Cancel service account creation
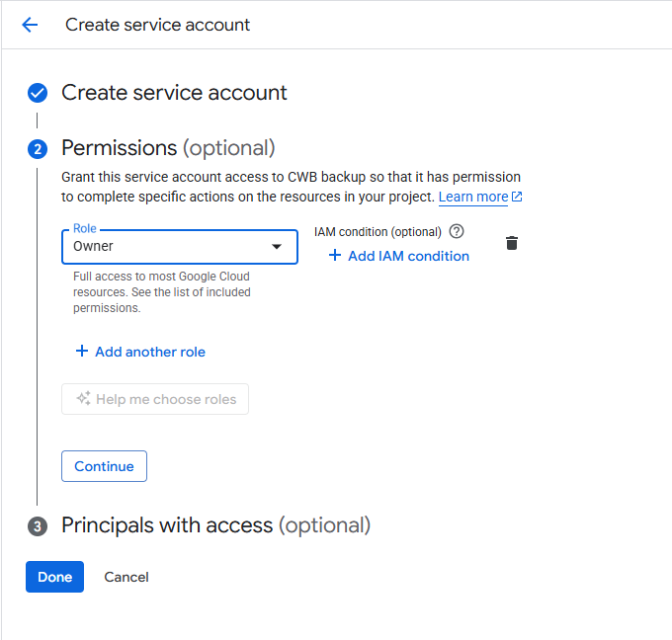Image resolution: width=672 pixels, height=640 pixels. point(126,577)
